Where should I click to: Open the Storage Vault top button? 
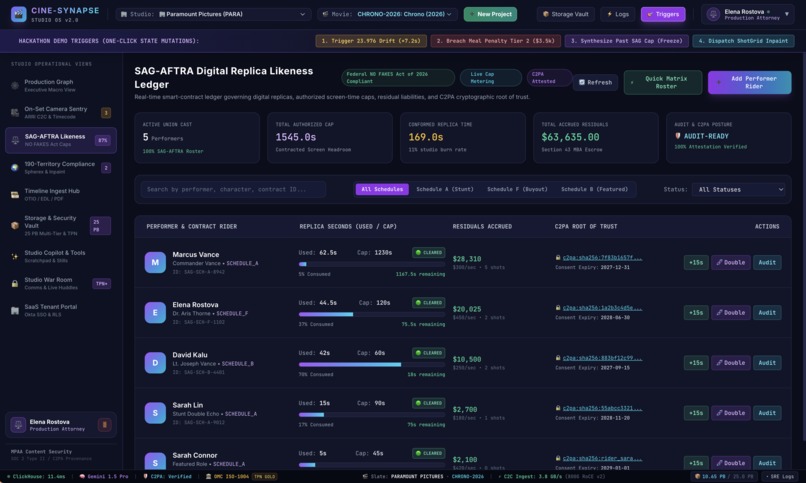pyautogui.click(x=566, y=14)
